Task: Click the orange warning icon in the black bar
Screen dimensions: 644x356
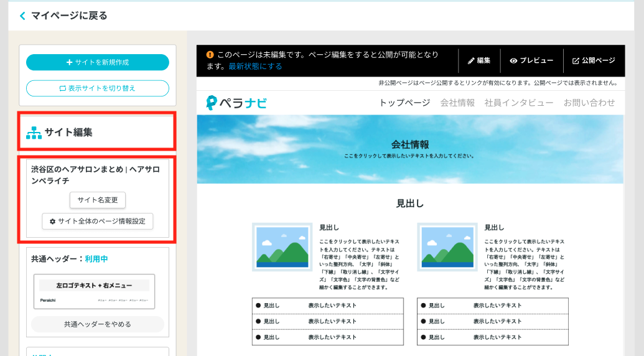Action: tap(210, 55)
